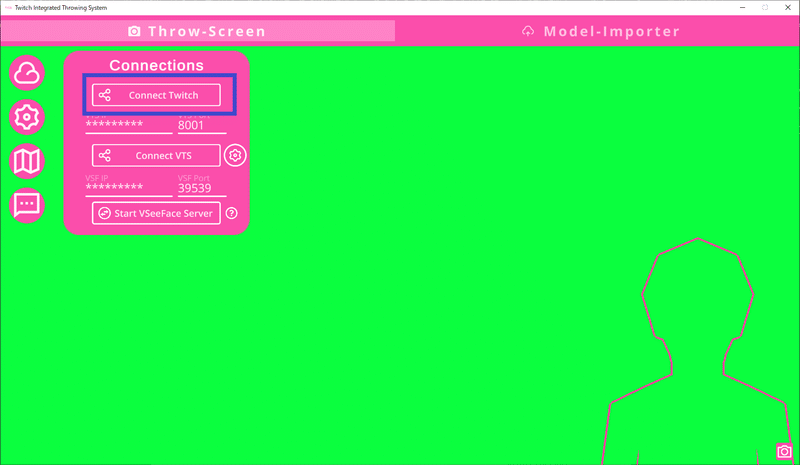Click the Connect Twitch button

pos(156,95)
